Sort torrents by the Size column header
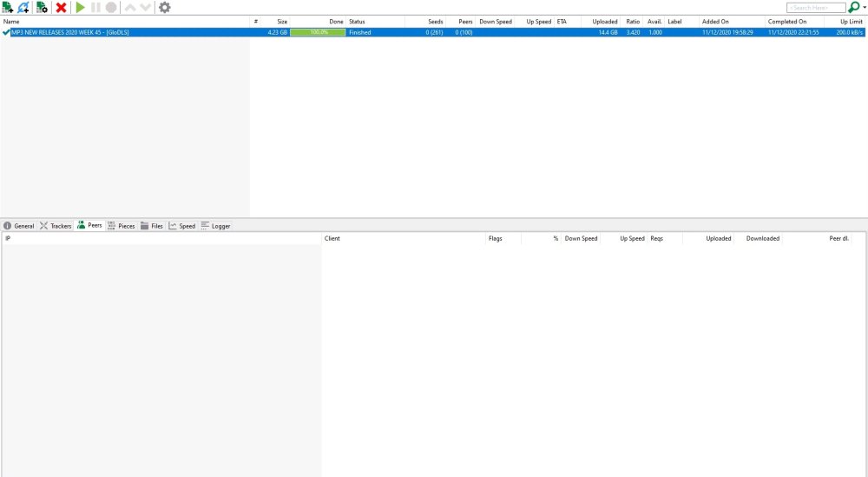868x477 pixels. 282,22
